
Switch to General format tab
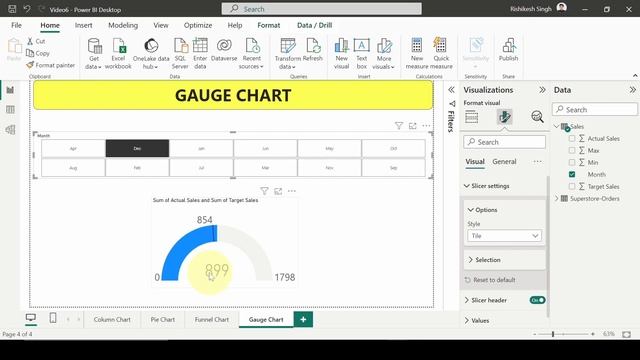tap(504, 162)
